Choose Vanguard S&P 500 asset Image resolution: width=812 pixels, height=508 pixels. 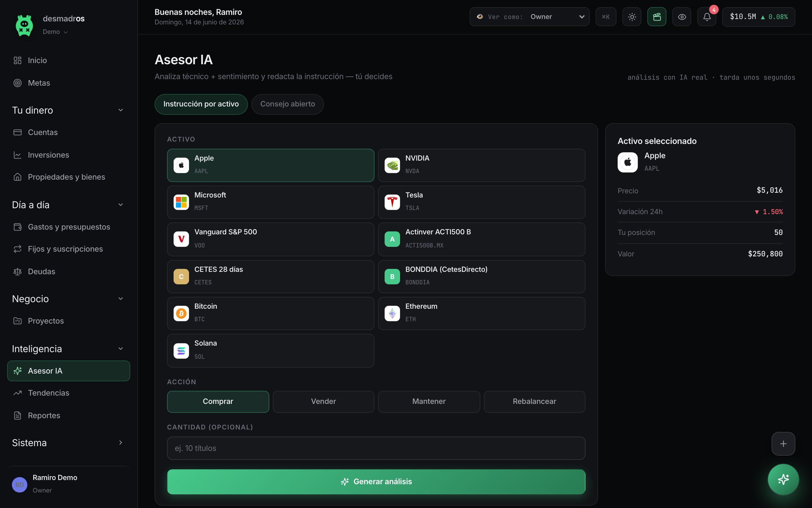pos(270,239)
